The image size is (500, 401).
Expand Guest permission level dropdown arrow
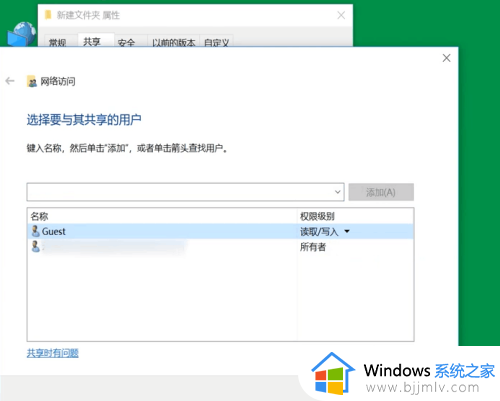pos(347,231)
